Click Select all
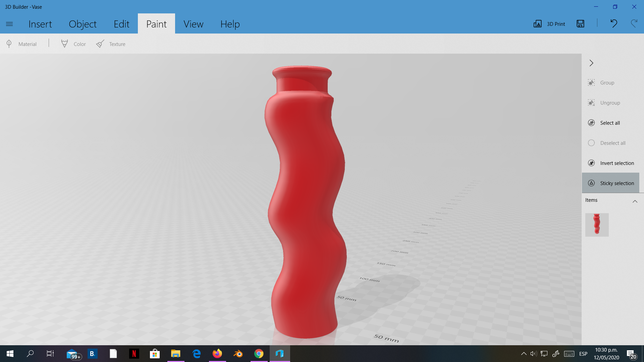This screenshot has width=644, height=362. pos(604,123)
